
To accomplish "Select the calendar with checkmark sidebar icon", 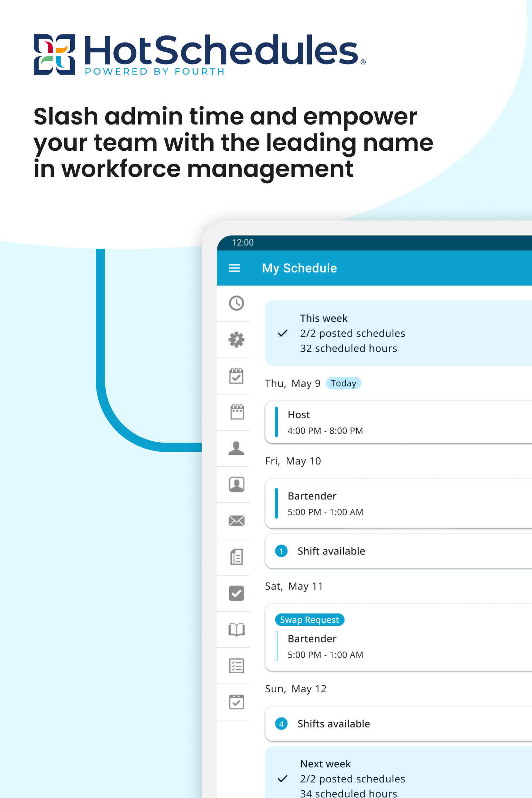I will [x=236, y=376].
